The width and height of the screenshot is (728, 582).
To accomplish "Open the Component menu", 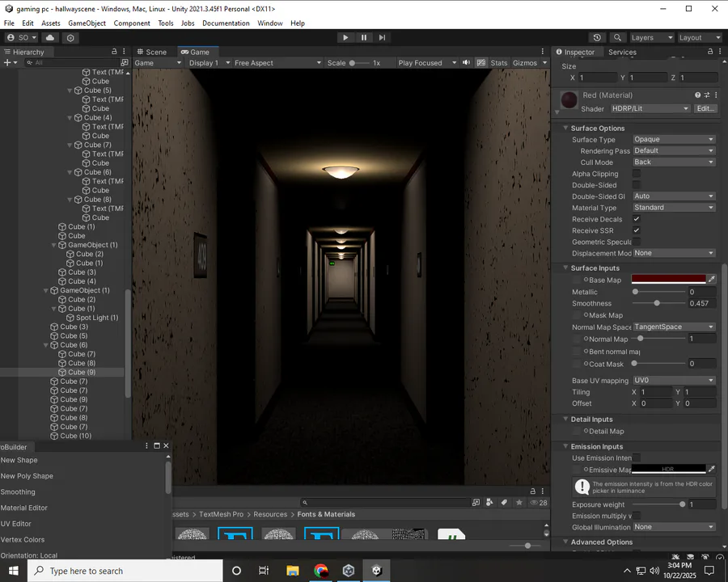I will click(132, 23).
